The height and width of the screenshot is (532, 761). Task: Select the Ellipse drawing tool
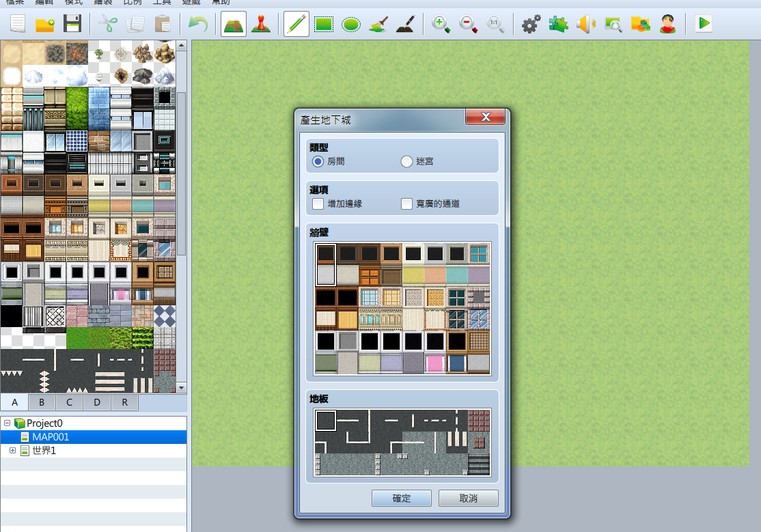350,24
